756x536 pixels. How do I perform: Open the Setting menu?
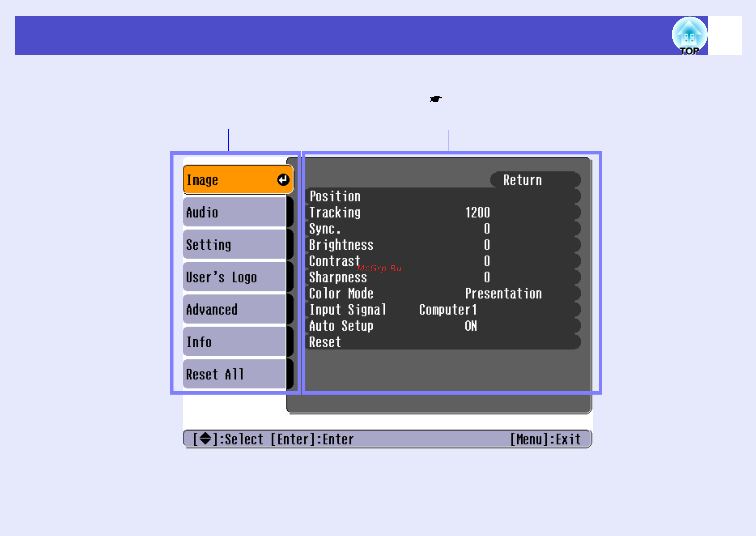[235, 245]
